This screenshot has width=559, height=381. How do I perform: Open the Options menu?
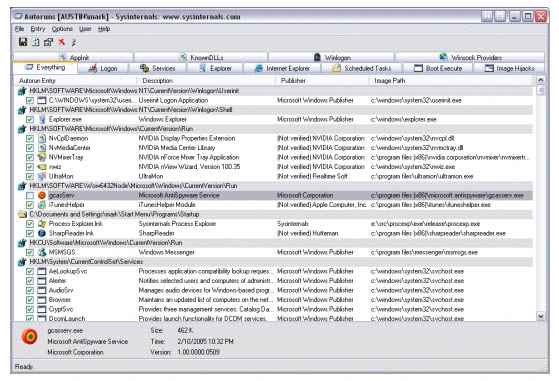[62, 29]
